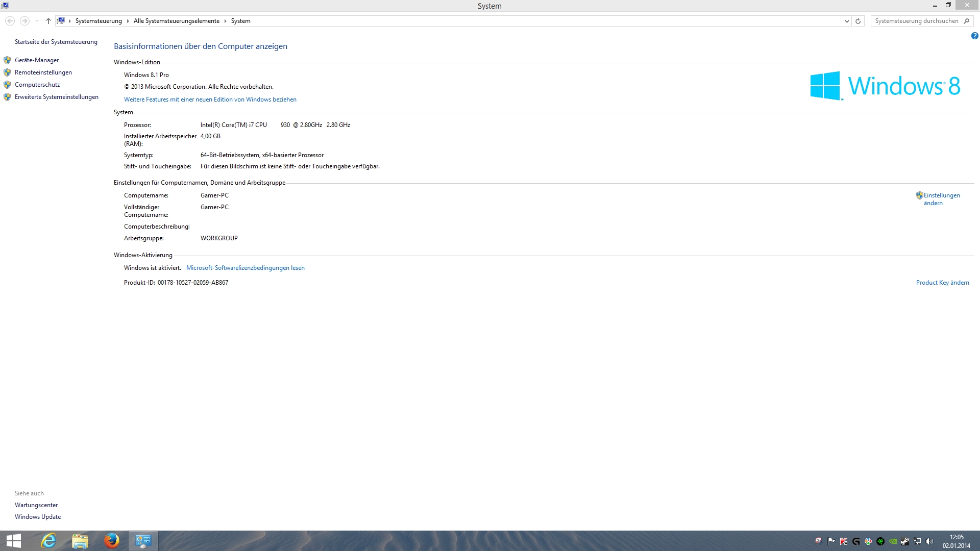Viewport: 980px width, 551px height.
Task: Click the shield icon beside Remoteeinstellungen
Action: point(7,72)
